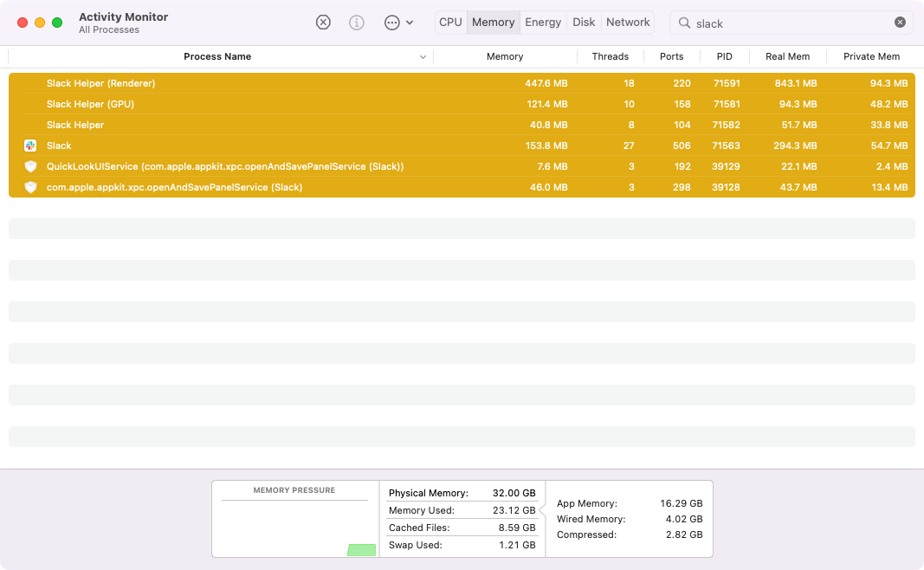Toggle sort order on Process Name column
The height and width of the screenshot is (570, 924).
(217, 56)
